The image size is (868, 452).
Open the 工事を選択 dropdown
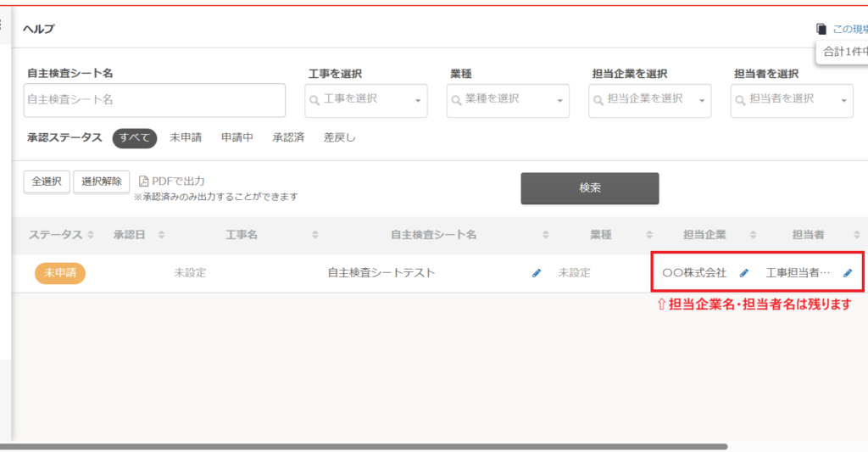coord(366,100)
